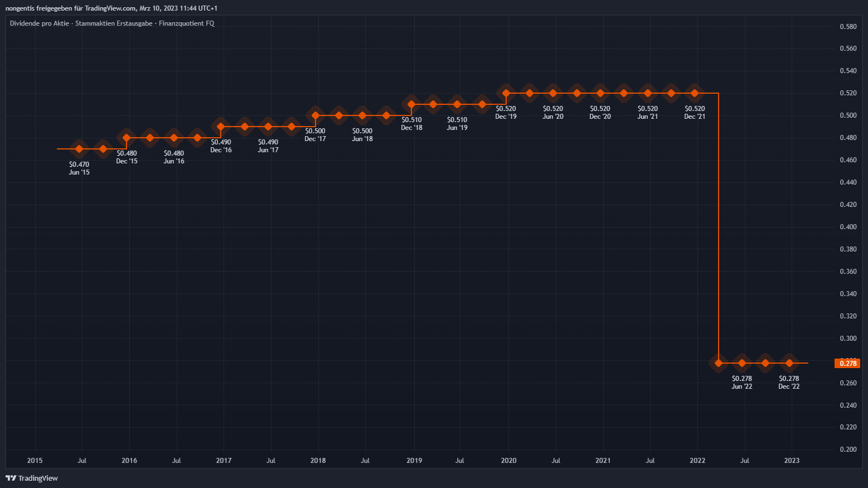Select the Dec '18 diamond marker at $0.510
The height and width of the screenshot is (488, 868).
tap(411, 104)
